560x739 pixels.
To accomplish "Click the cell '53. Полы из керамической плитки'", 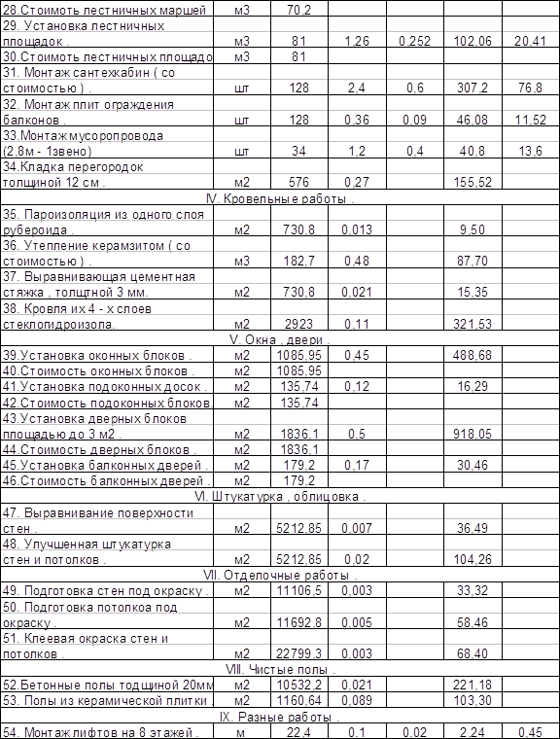I will point(107,700).
